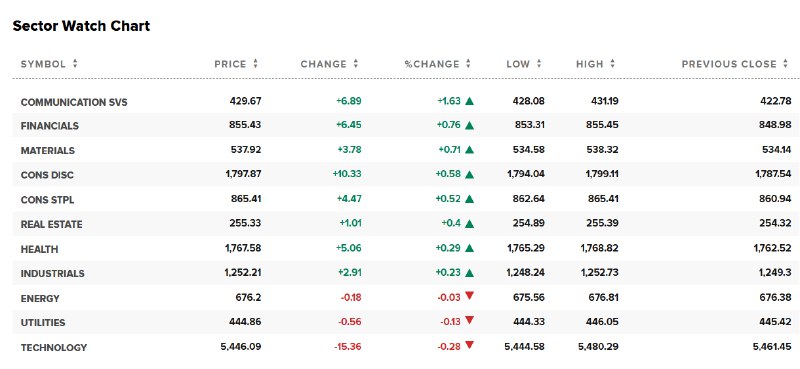Select Industrials low value 1,248.24
The image size is (800, 369).
pyautogui.click(x=526, y=273)
